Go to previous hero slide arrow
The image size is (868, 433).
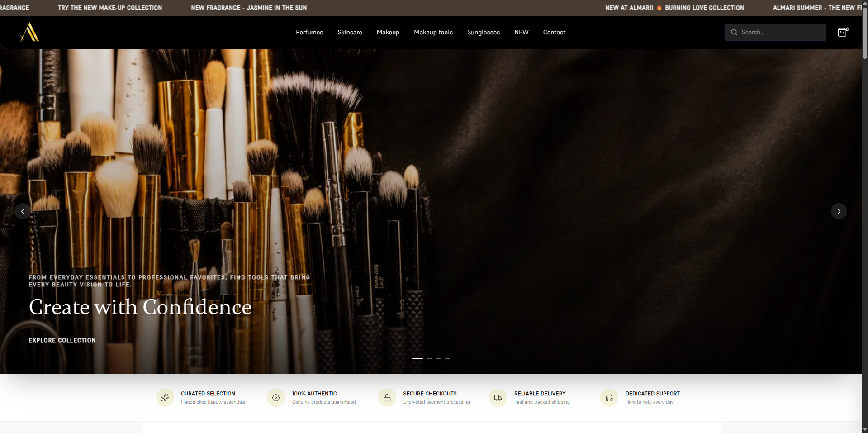tap(23, 211)
